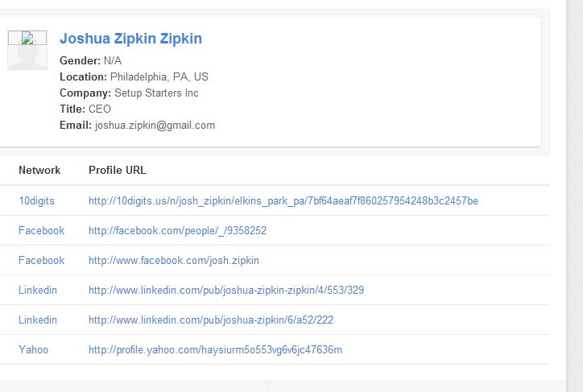Open linkedin joshua-zipkin/6/a52/222 URL
This screenshot has width=583, height=392.
tap(211, 320)
